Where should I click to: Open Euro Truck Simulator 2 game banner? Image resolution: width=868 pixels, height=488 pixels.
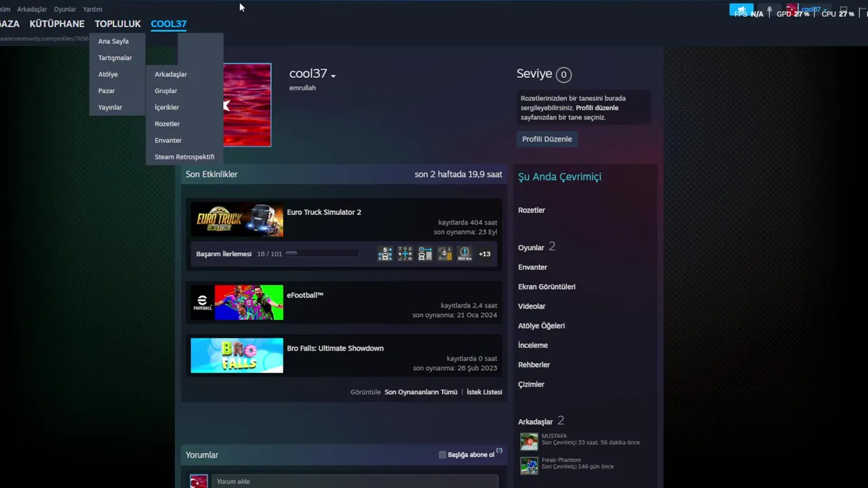[x=237, y=220]
